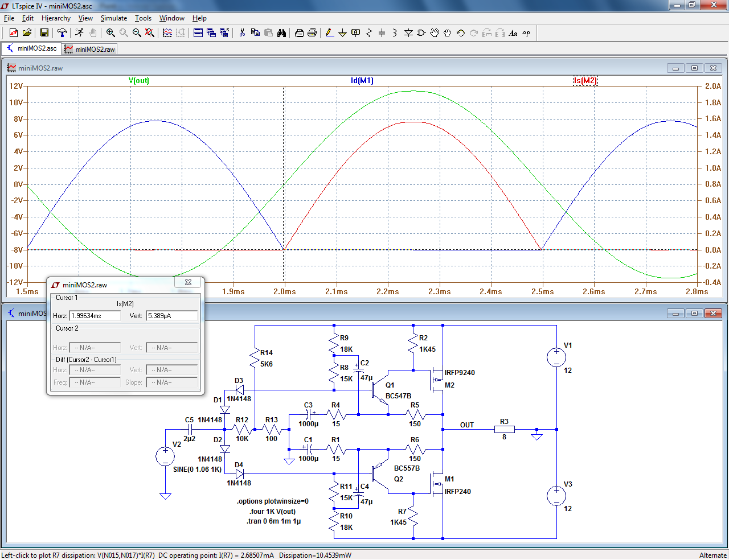Image resolution: width=729 pixels, height=560 pixels.
Task: Open Print Setup from toolbar
Action: [x=299, y=33]
